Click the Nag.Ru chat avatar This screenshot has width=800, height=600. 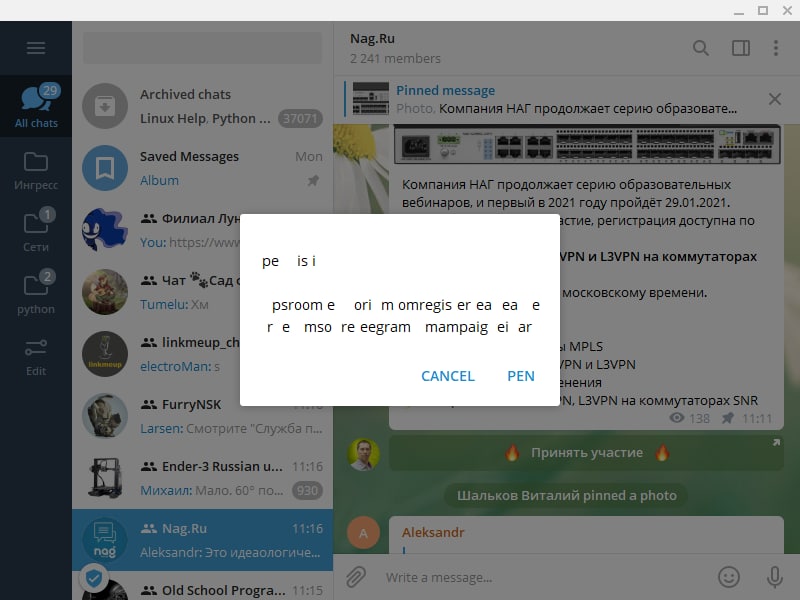pos(105,540)
